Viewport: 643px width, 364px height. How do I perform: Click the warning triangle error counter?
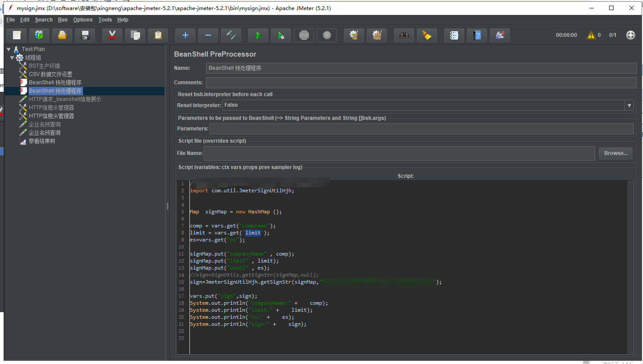tap(591, 35)
